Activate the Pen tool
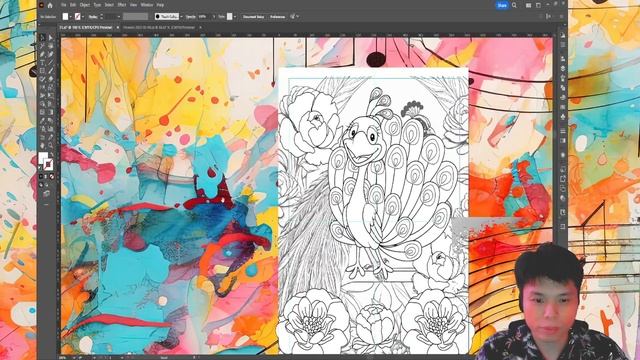 click(x=42, y=54)
